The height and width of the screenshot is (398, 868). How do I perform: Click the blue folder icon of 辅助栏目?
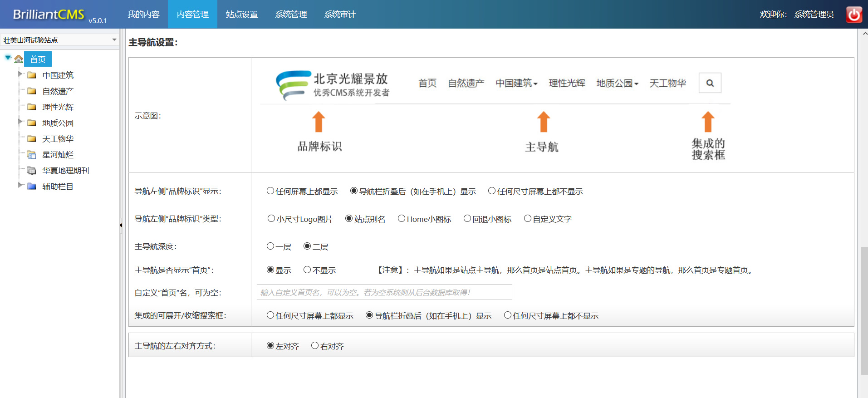click(x=32, y=187)
